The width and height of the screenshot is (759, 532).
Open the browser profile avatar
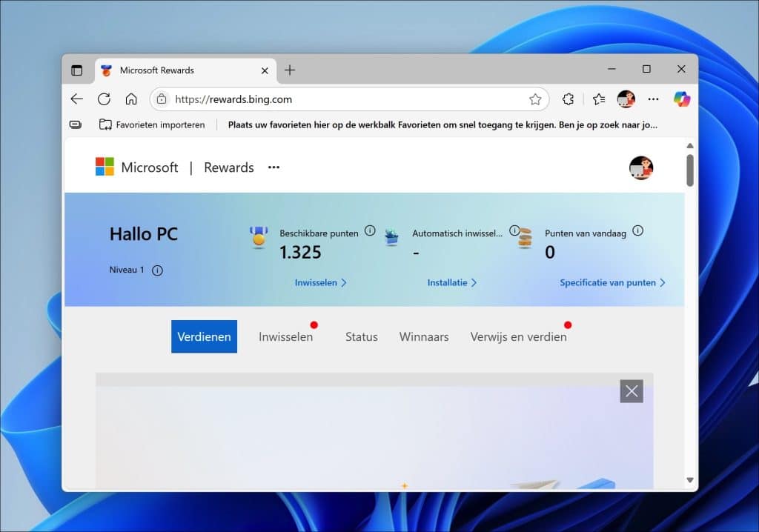point(626,99)
